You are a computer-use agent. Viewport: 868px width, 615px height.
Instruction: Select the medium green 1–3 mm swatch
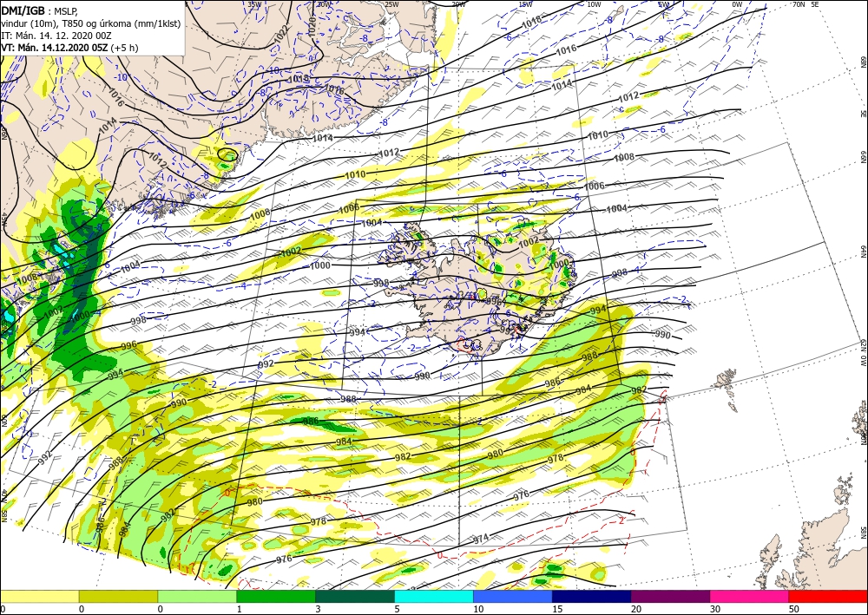point(276,596)
